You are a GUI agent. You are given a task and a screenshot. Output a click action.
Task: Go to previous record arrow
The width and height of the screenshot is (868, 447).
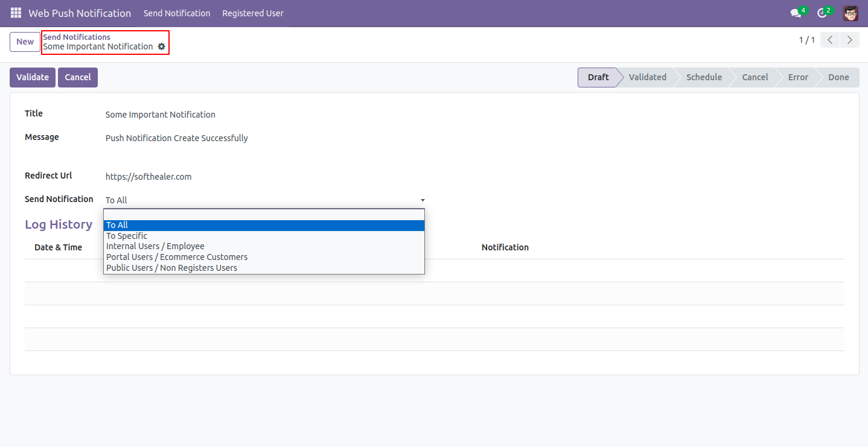[x=831, y=40]
